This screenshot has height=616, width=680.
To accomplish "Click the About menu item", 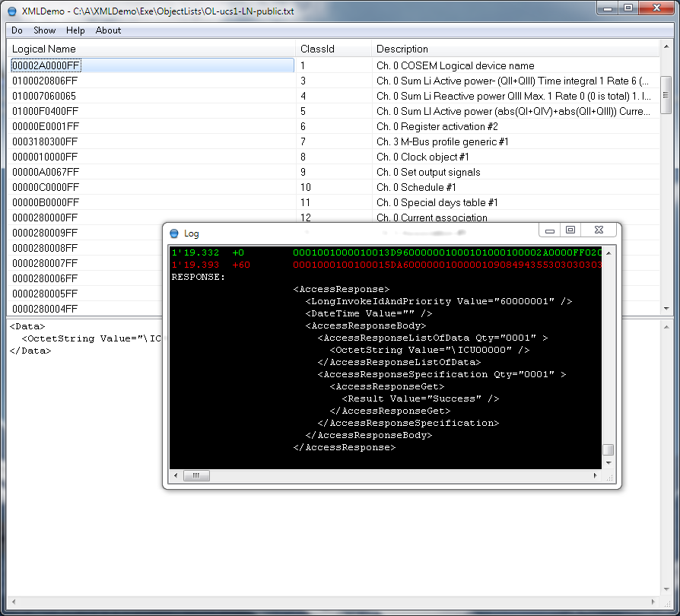I will coord(108,30).
